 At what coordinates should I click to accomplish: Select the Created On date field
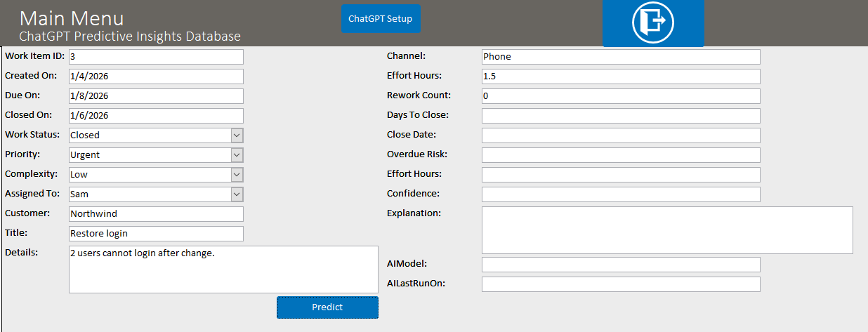pyautogui.click(x=156, y=76)
